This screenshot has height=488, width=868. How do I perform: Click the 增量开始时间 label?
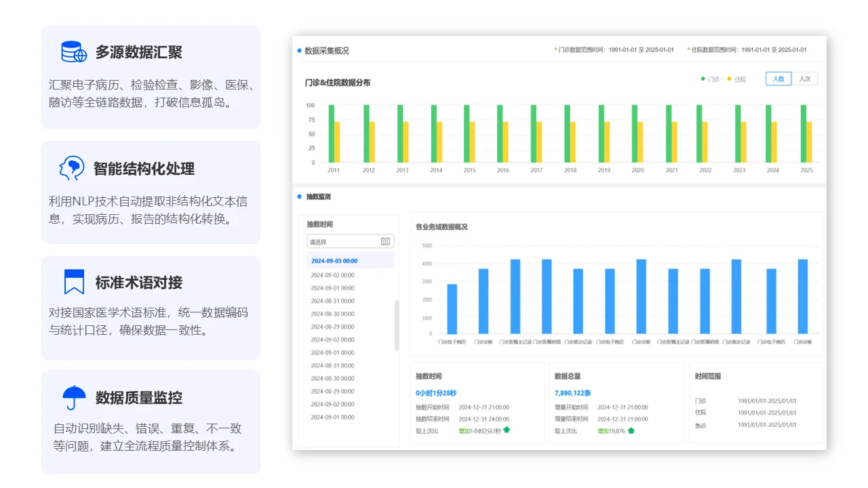[572, 407]
